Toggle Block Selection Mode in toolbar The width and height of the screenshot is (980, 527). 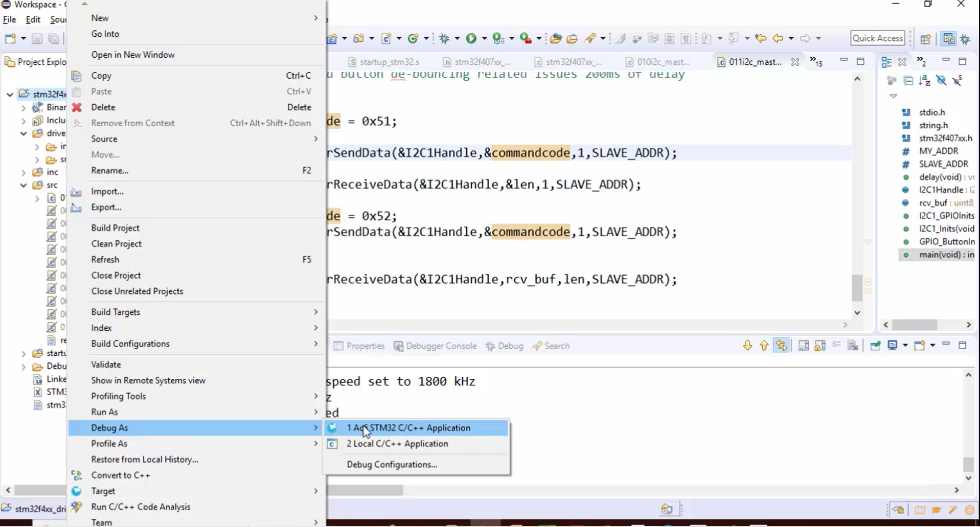[x=669, y=38]
